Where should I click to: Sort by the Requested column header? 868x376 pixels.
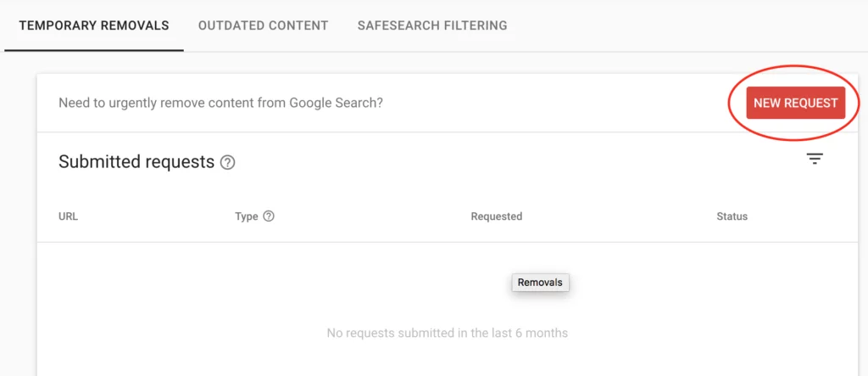tap(497, 216)
